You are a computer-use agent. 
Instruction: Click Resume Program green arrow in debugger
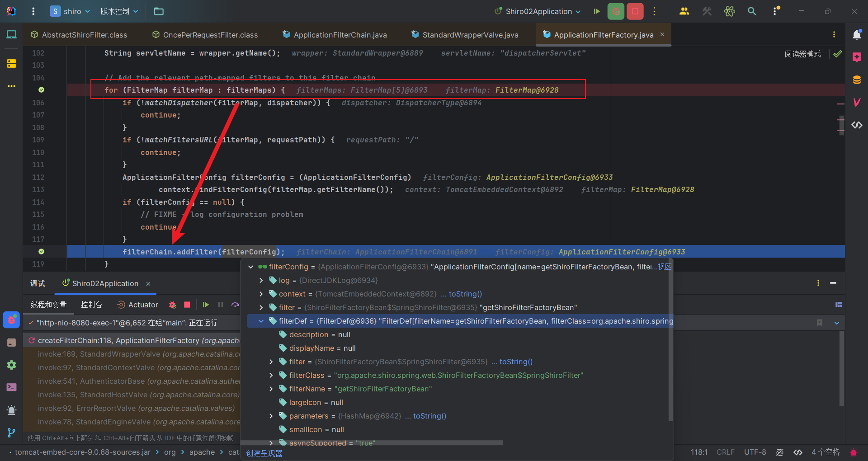point(206,305)
